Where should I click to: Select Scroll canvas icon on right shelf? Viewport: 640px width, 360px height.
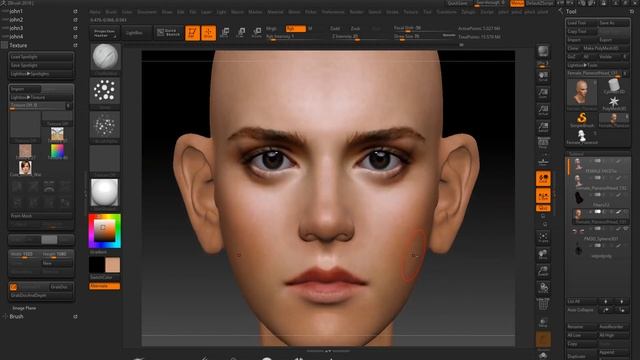tap(543, 76)
